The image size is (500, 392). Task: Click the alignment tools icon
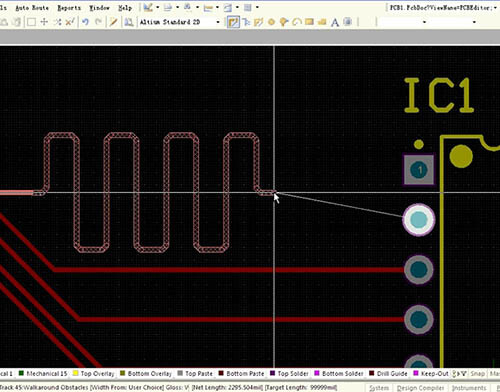(x=169, y=7)
